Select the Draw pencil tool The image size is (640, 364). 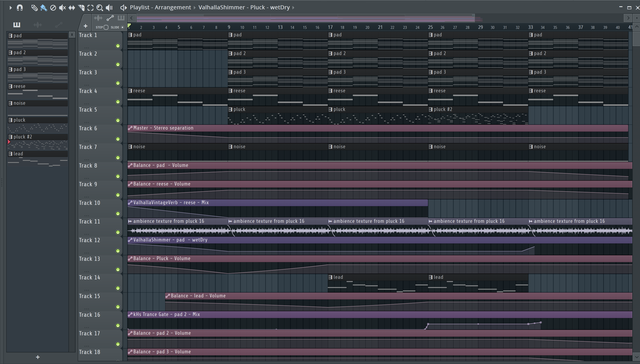[34, 8]
